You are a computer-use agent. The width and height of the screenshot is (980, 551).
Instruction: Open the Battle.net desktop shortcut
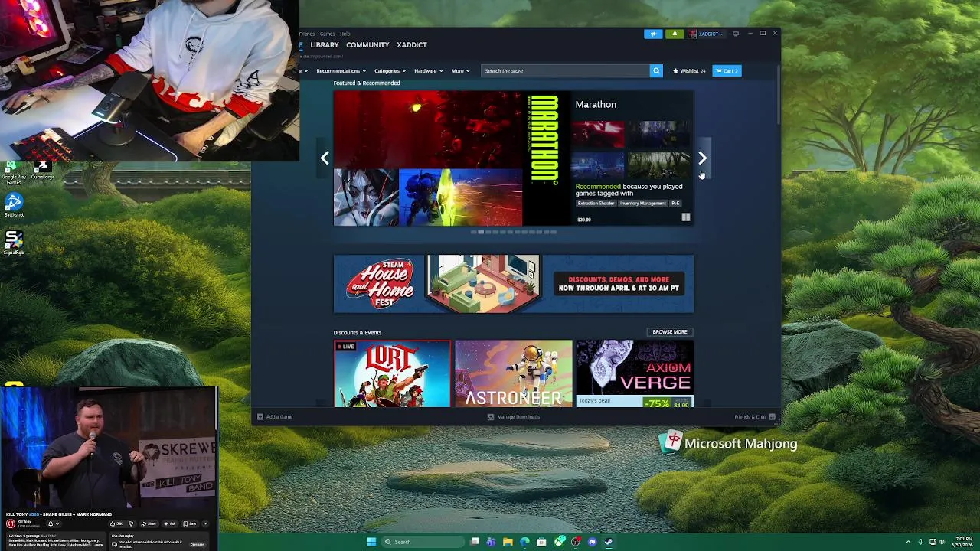[14, 205]
